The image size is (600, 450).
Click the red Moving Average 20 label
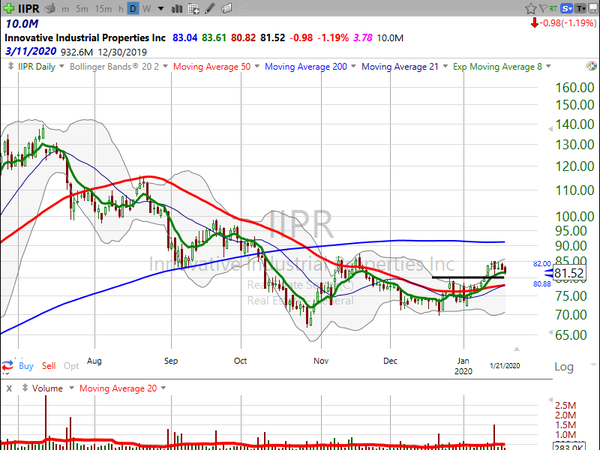click(x=118, y=388)
